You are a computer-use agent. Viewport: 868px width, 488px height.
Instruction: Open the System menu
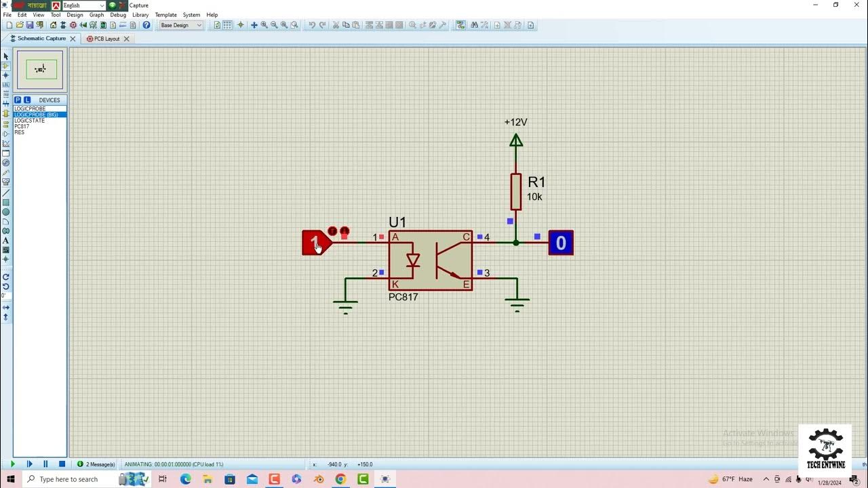(x=191, y=15)
